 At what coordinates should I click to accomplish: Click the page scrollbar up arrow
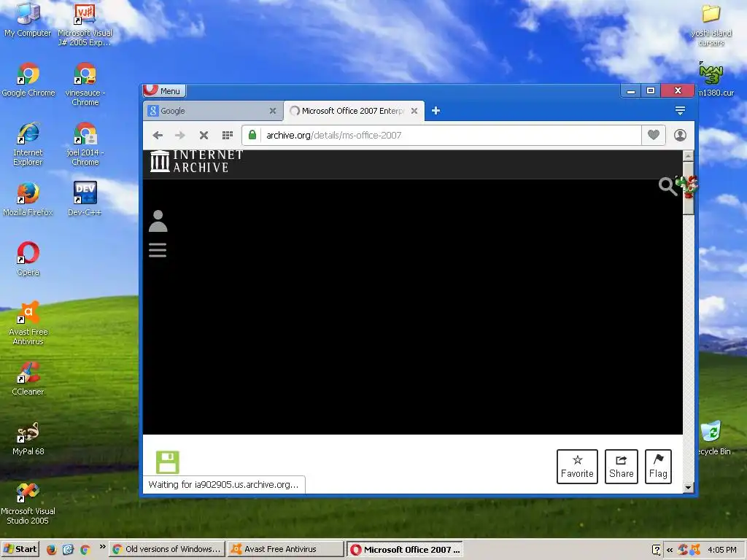(x=688, y=156)
